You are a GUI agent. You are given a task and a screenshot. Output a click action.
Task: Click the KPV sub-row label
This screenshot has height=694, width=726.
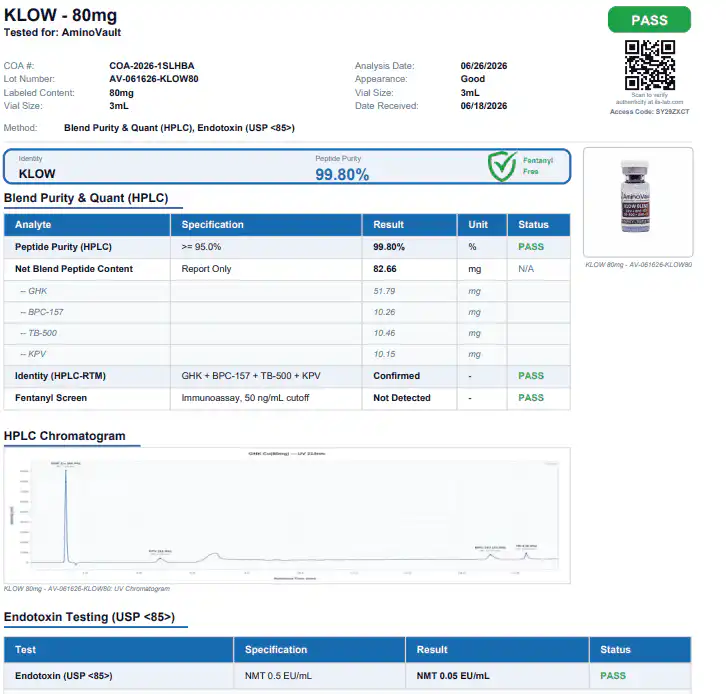(x=33, y=354)
